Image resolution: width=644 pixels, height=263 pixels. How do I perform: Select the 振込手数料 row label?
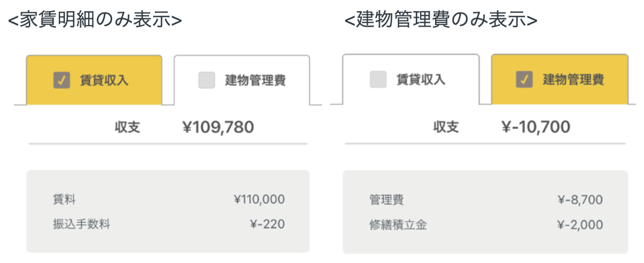pyautogui.click(x=81, y=224)
